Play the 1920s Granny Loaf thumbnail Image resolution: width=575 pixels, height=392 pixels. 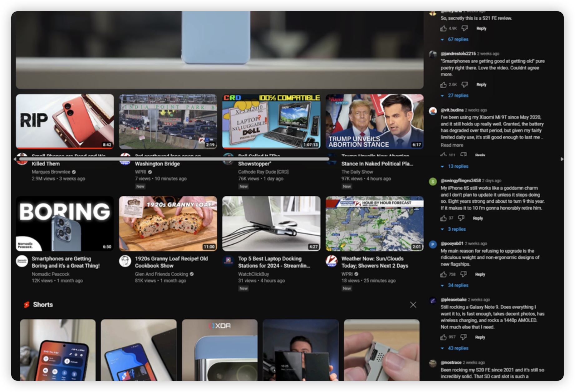coord(168,223)
